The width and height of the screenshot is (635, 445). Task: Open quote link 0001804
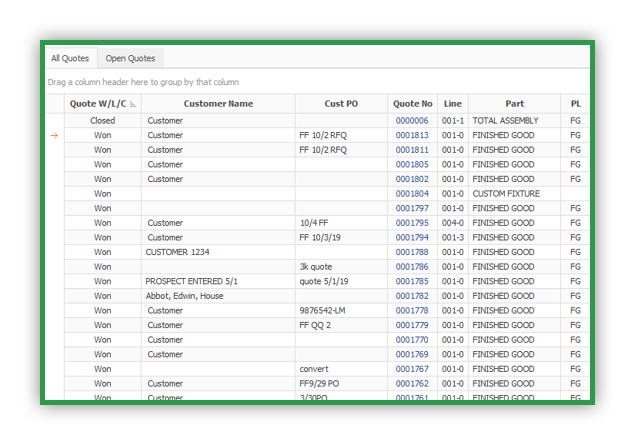pos(412,194)
